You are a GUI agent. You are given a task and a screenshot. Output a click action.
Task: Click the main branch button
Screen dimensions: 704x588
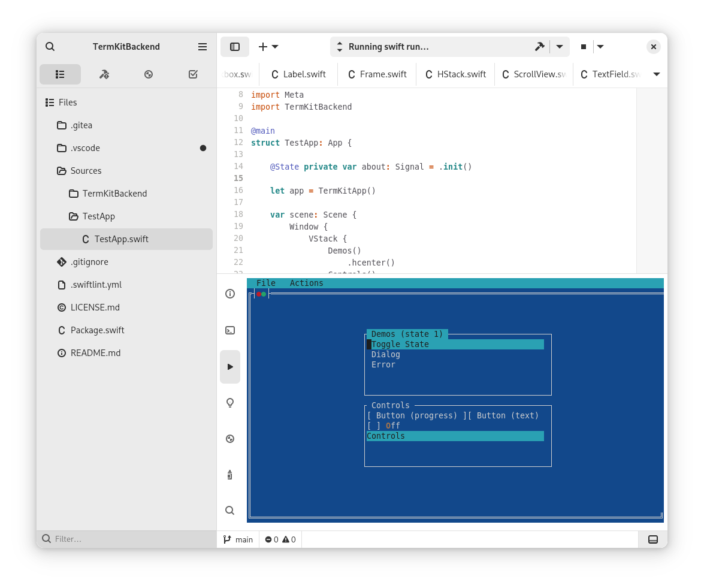point(238,539)
